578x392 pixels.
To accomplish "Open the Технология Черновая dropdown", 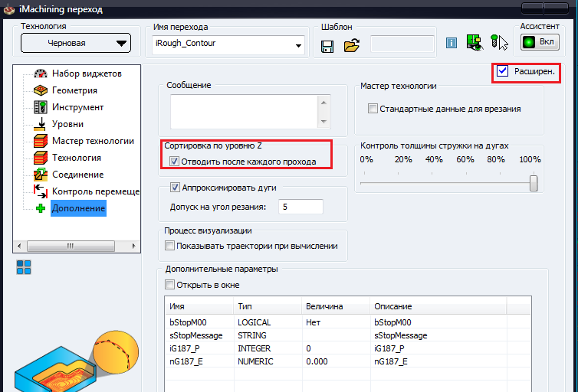I will [76, 43].
